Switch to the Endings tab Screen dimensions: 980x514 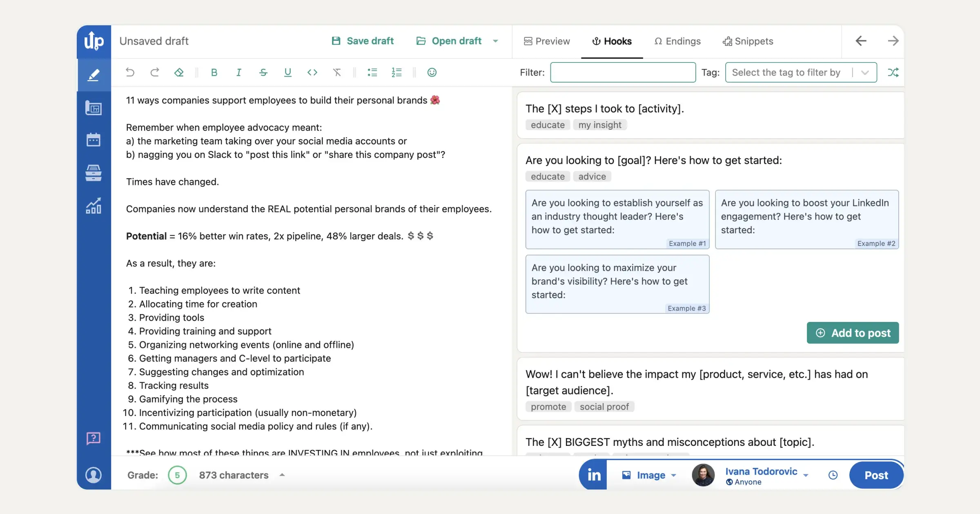pyautogui.click(x=677, y=41)
